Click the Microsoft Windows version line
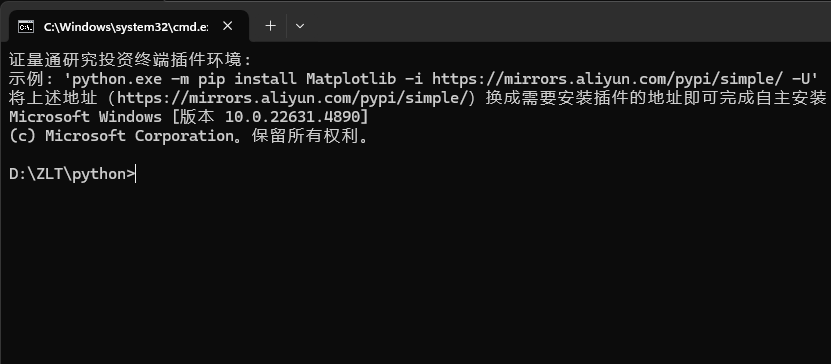The width and height of the screenshot is (831, 364). point(188,117)
